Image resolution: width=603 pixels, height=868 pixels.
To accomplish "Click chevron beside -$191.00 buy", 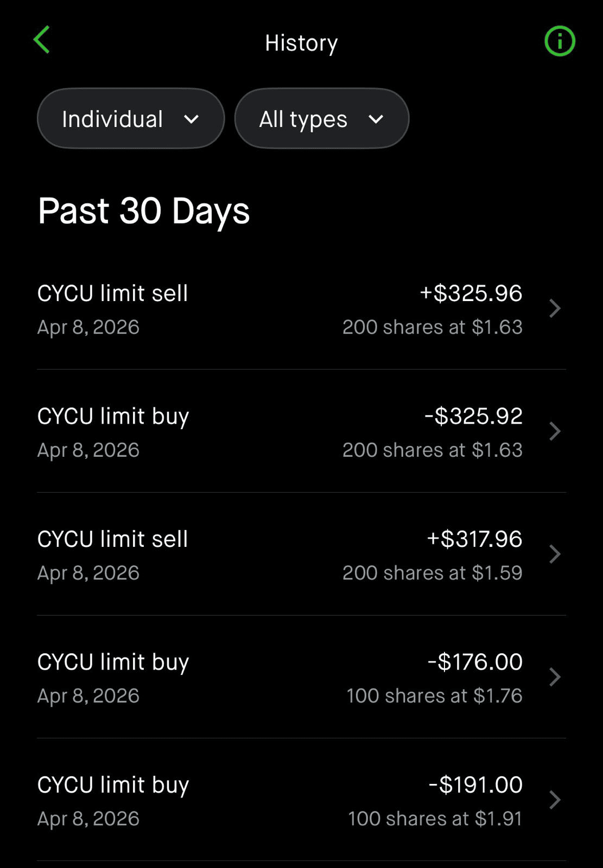I will click(x=554, y=800).
